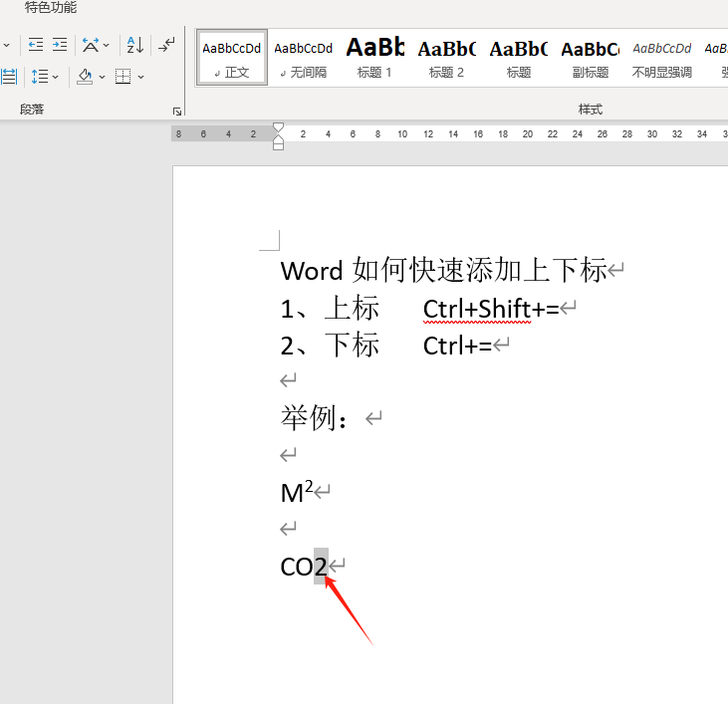Apply the 标题 2 style
This screenshot has width=728, height=704.
pyautogui.click(x=446, y=58)
